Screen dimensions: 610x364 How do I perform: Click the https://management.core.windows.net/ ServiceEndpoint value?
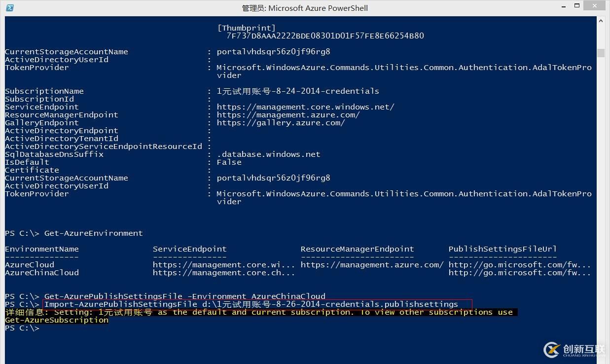[305, 107]
